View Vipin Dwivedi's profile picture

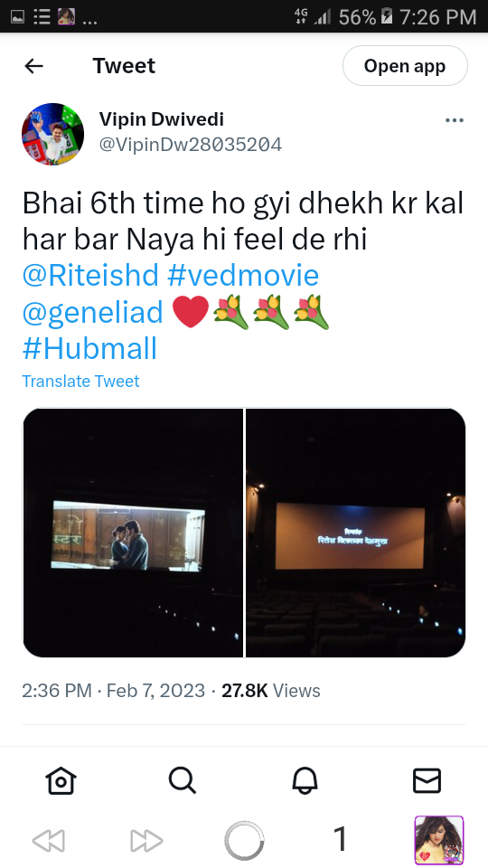click(x=52, y=134)
